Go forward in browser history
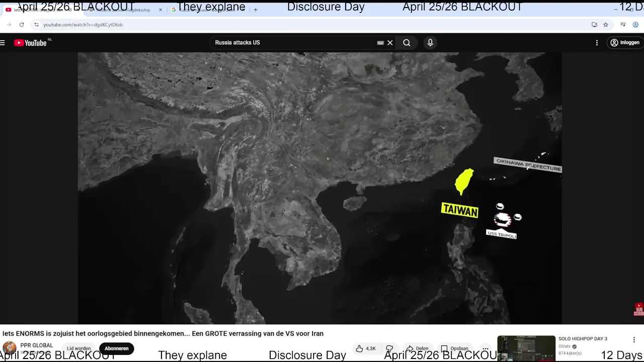 pos(9,25)
